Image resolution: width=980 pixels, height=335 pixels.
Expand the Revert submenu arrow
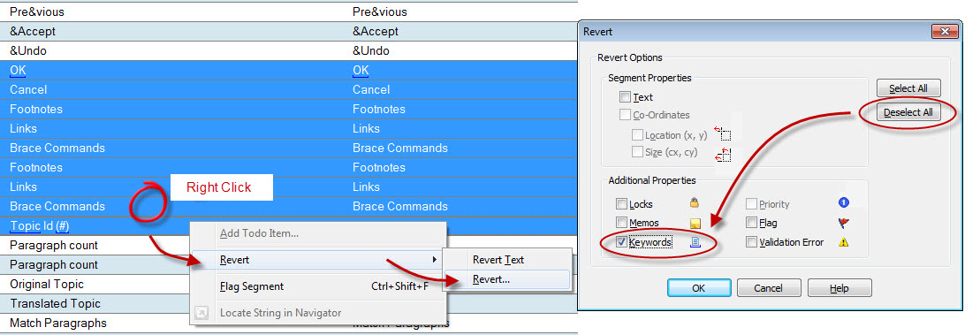pyautogui.click(x=435, y=260)
